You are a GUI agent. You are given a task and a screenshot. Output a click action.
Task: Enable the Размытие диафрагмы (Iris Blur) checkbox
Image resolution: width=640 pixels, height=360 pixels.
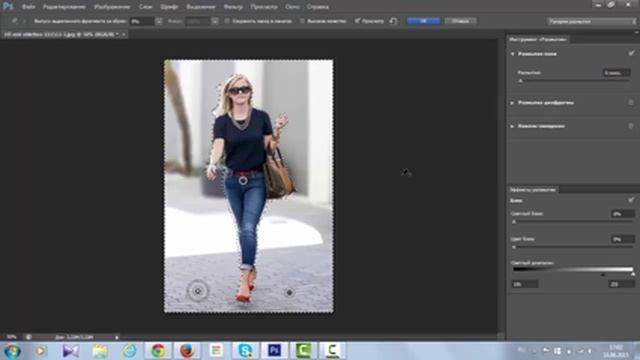[631, 102]
